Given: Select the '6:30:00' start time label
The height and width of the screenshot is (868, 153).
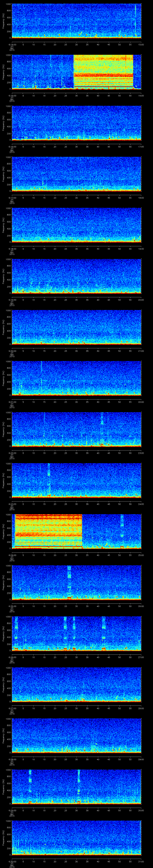Looking at the screenshot, I should click(x=12, y=861).
